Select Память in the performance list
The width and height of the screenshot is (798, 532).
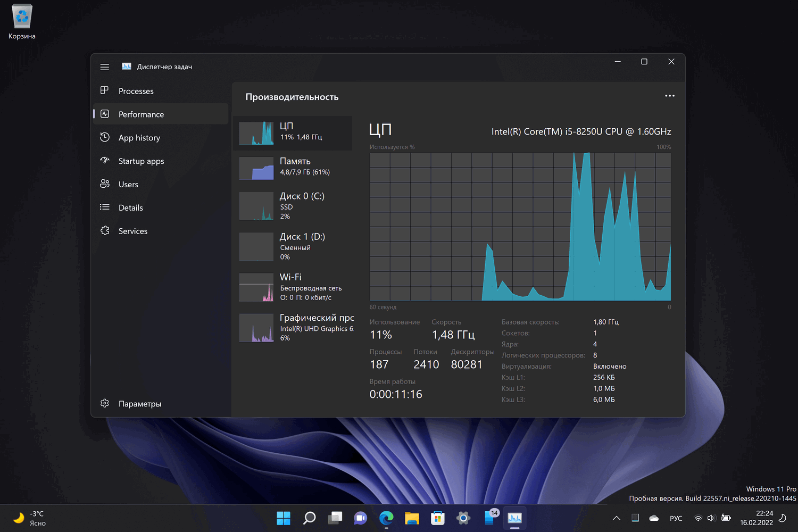coord(293,168)
